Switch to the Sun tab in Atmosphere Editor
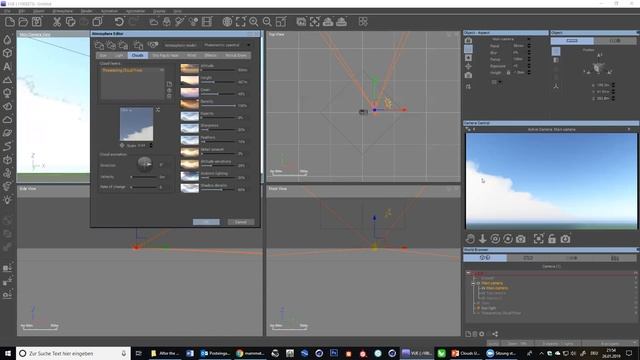Image resolution: width=640 pixels, height=360 pixels. point(103,55)
